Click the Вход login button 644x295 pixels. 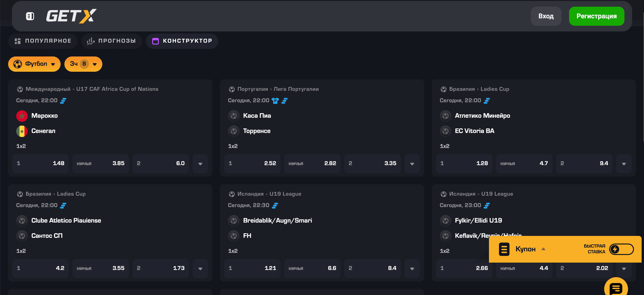546,16
